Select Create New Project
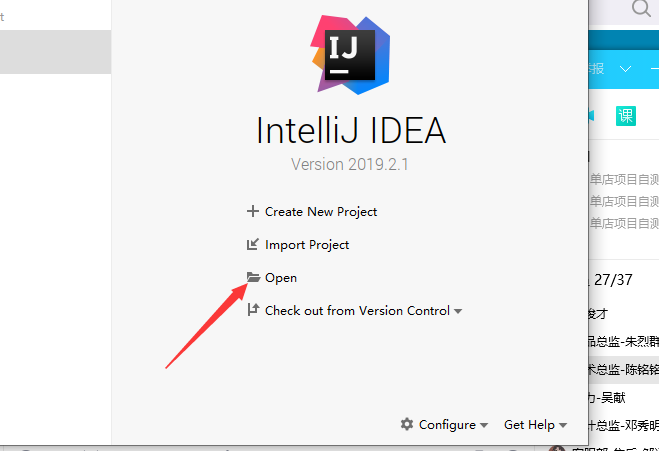 (x=320, y=212)
